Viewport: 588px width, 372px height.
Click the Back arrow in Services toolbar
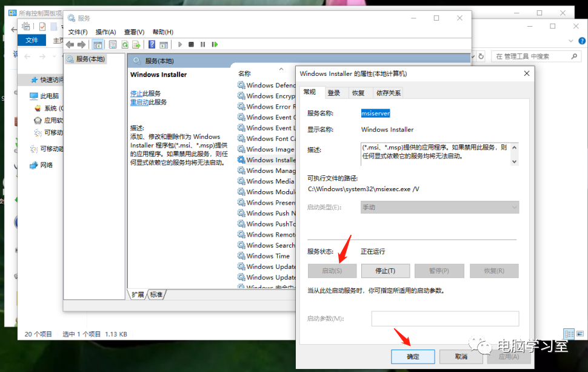70,45
